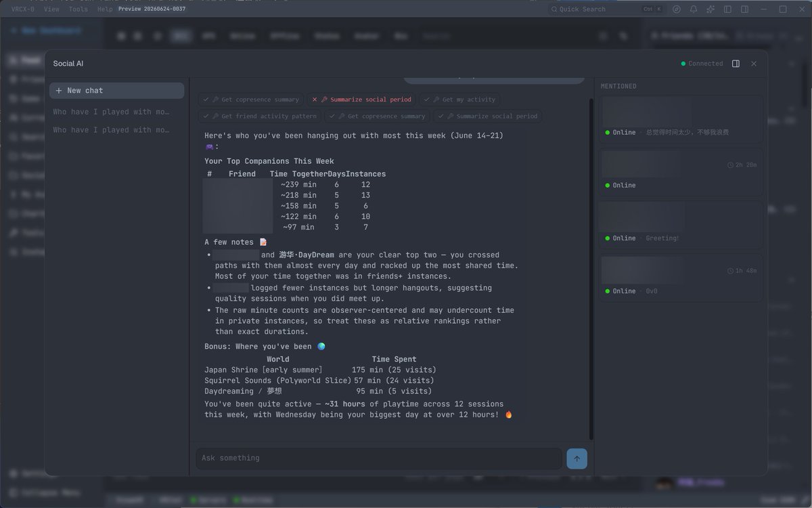Open the Tools menu
The height and width of the screenshot is (508, 812).
(78, 9)
